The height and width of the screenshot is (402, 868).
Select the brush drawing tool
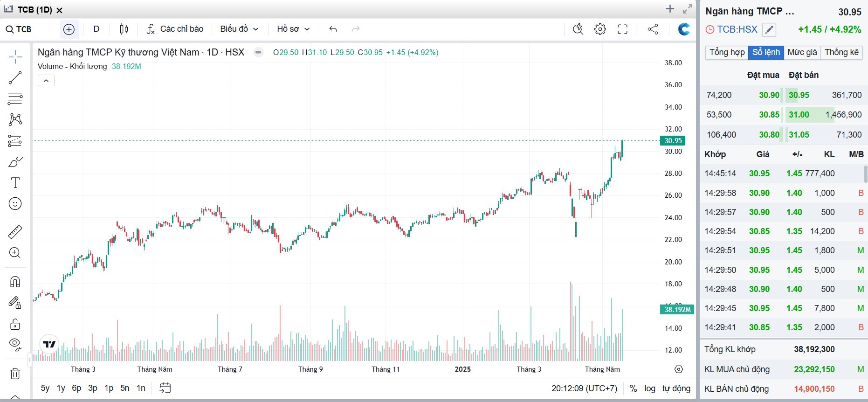click(x=15, y=162)
